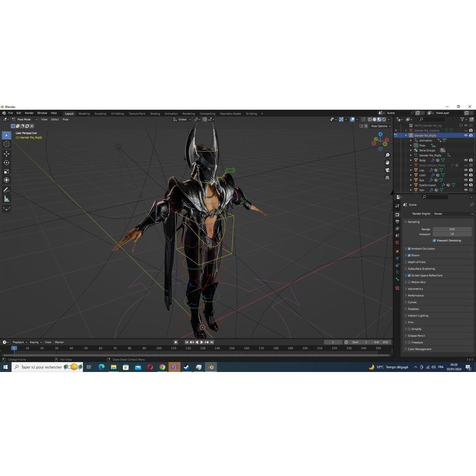The height and width of the screenshot is (476, 476).
Task: Select the Breakdowner pose tool
Action: click(x=6, y=208)
